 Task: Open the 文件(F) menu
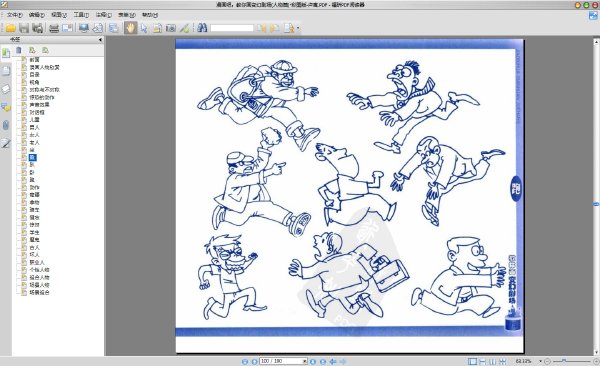15,15
